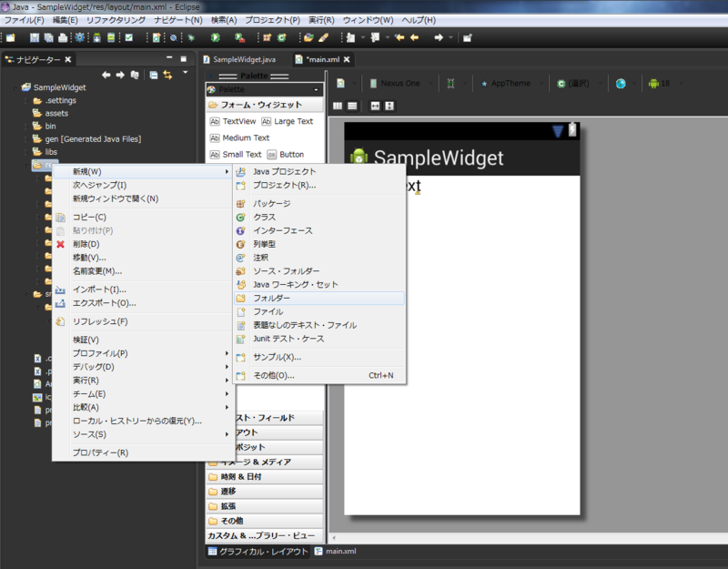The width and height of the screenshot is (728, 569).
Task: Expand the 時刻 & 日付 palette category
Action: point(264,476)
